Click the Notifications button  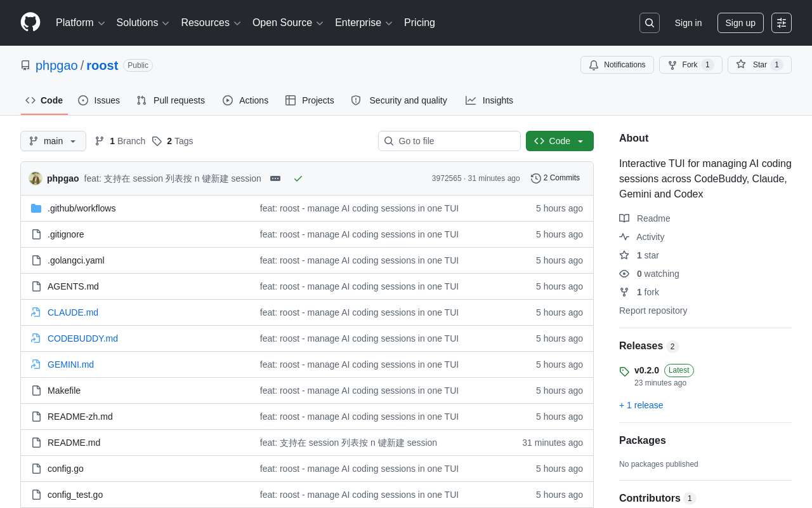617,65
